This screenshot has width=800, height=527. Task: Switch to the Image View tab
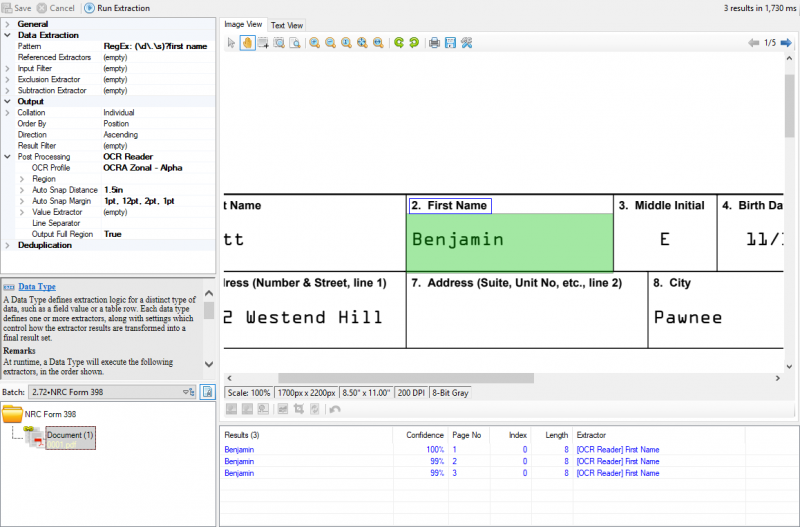pos(243,24)
